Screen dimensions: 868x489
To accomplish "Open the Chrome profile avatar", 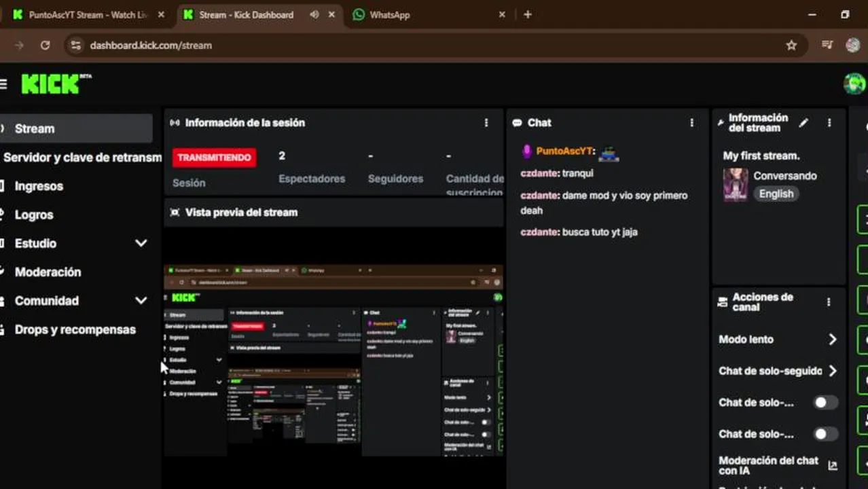I will click(853, 46).
